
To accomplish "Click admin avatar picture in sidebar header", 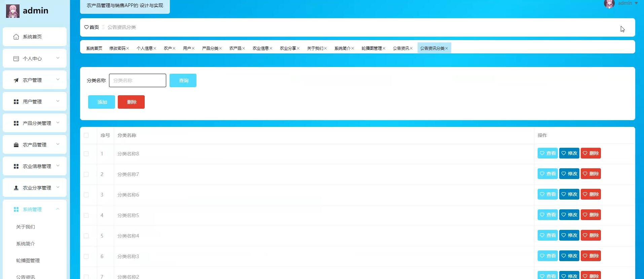I will coord(13,11).
